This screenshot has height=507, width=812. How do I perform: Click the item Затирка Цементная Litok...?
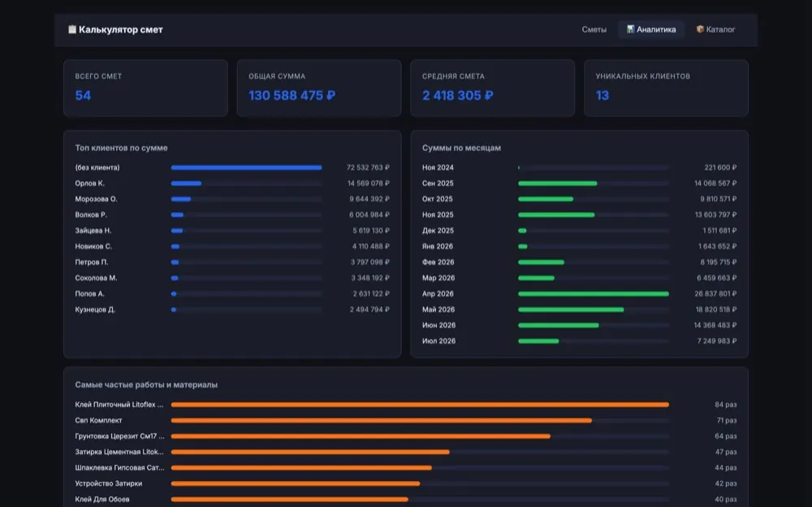click(x=119, y=452)
